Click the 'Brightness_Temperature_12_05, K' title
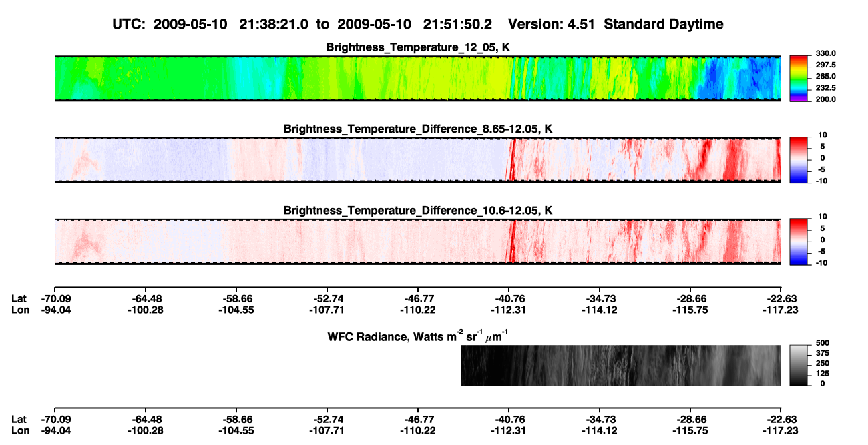Screen dimensions: 868x445 418,47
